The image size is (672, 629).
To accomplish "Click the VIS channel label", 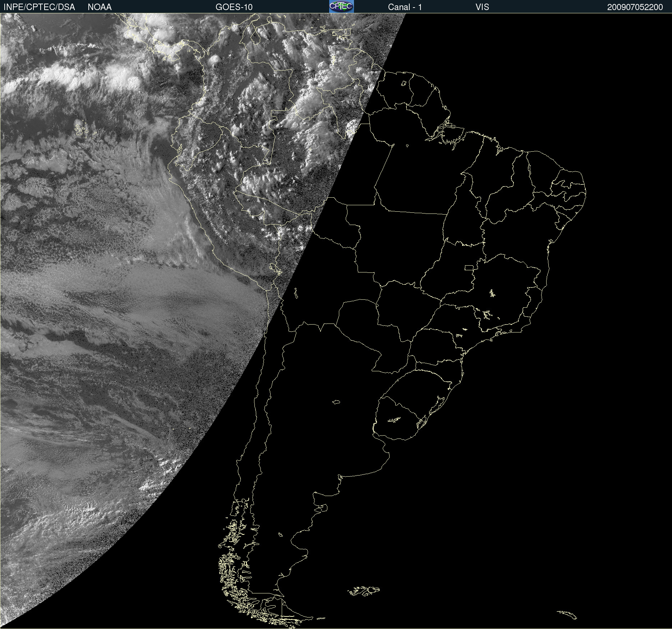I will tap(482, 7).
